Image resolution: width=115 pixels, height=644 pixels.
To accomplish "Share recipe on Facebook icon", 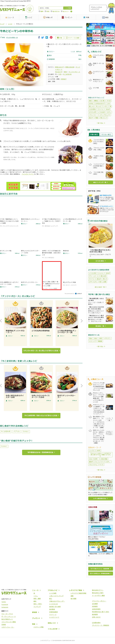I will click(x=39, y=38).
